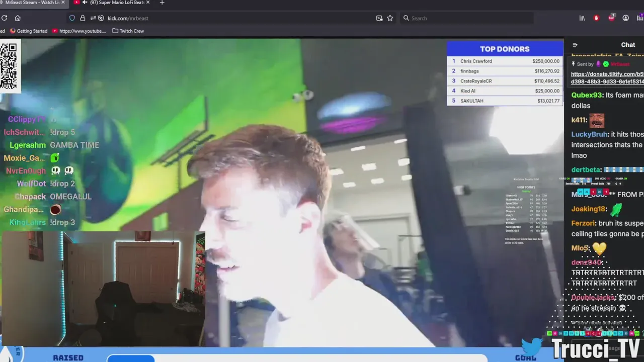Click the Kled AI donor row

pyautogui.click(x=505, y=91)
